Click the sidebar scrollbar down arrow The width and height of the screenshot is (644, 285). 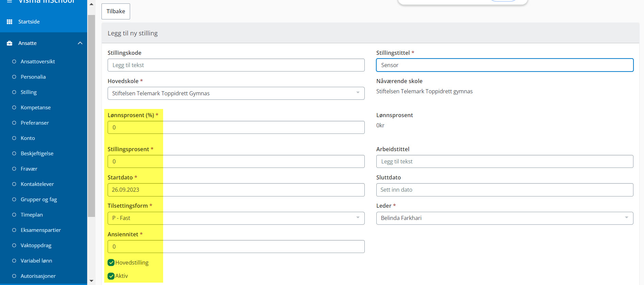tap(91, 281)
